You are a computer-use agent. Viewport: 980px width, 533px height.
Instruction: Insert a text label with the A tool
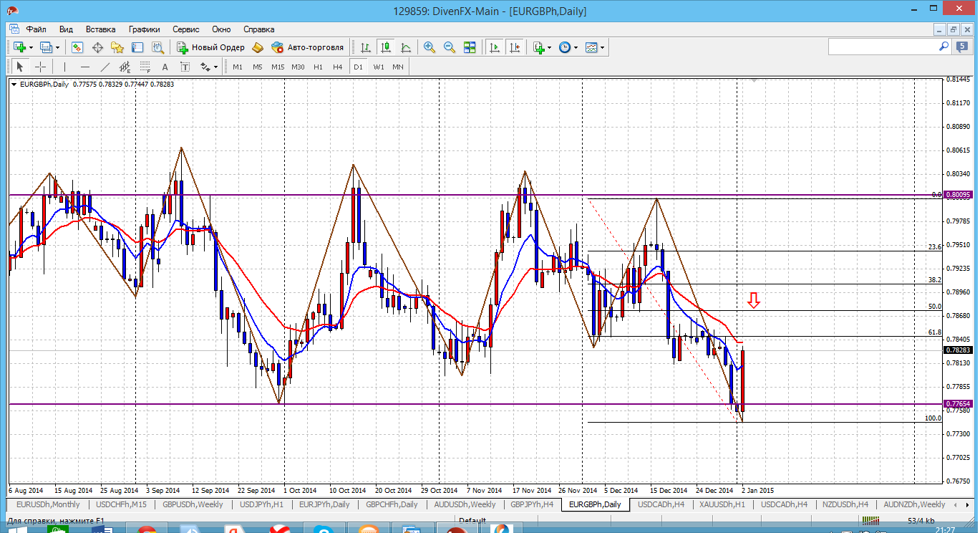(165, 67)
